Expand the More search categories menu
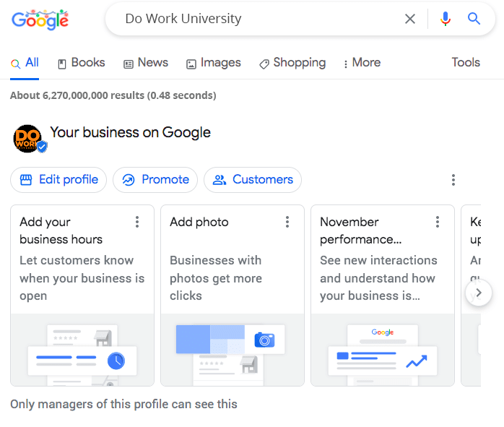The width and height of the screenshot is (504, 427). pos(362,63)
